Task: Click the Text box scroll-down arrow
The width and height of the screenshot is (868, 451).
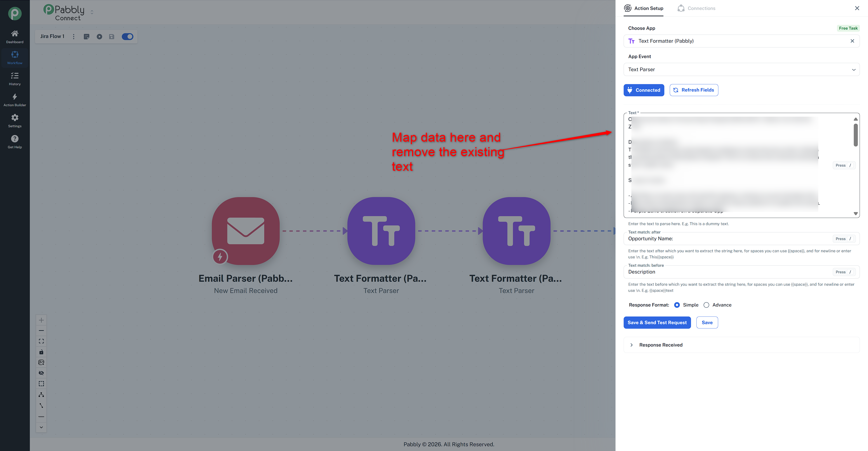Action: [x=856, y=214]
